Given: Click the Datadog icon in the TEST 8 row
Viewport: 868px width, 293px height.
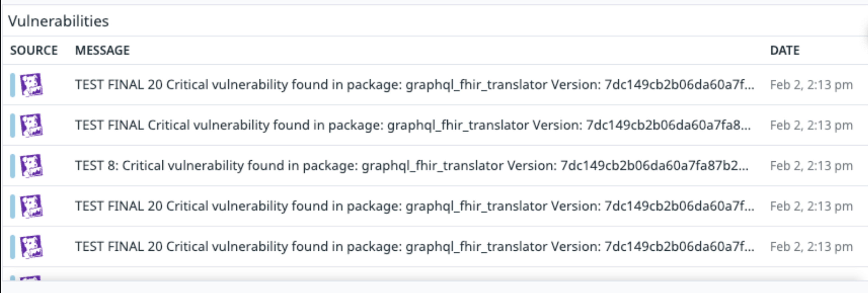Looking at the screenshot, I should coord(31,165).
